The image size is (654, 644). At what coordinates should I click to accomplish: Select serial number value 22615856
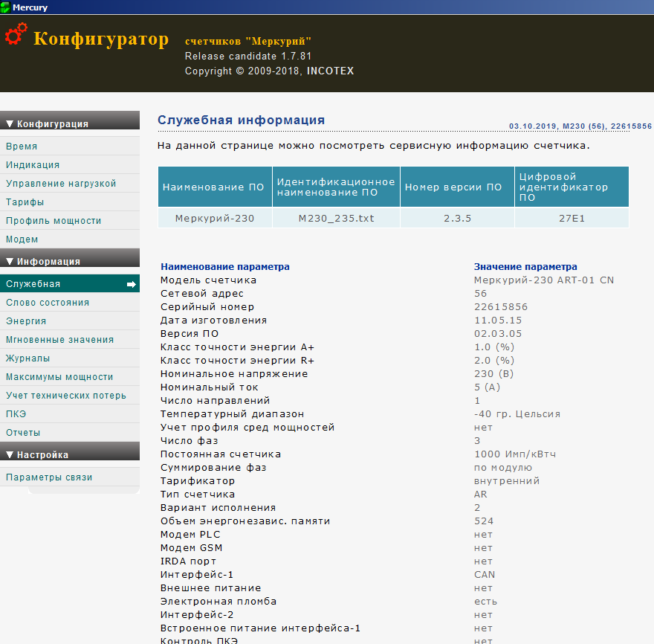coord(501,307)
